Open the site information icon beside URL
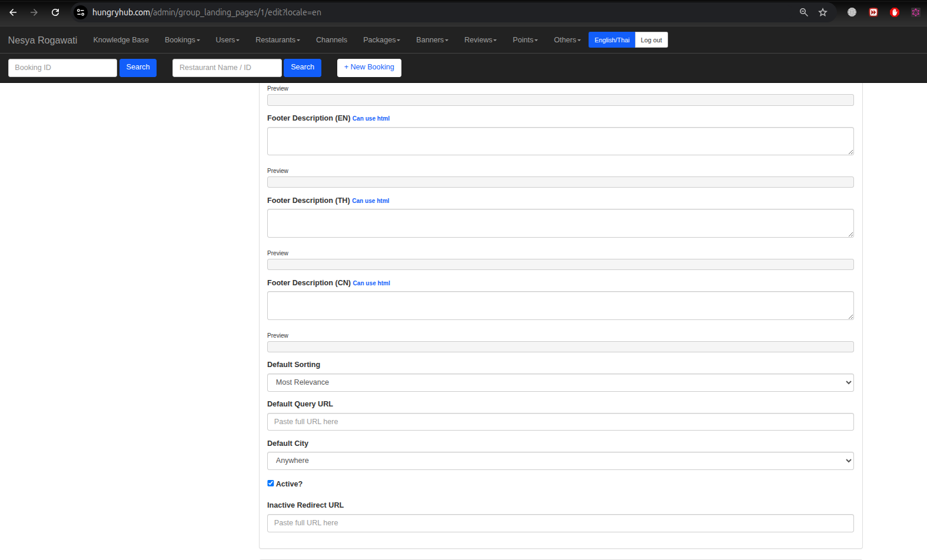 click(x=81, y=12)
